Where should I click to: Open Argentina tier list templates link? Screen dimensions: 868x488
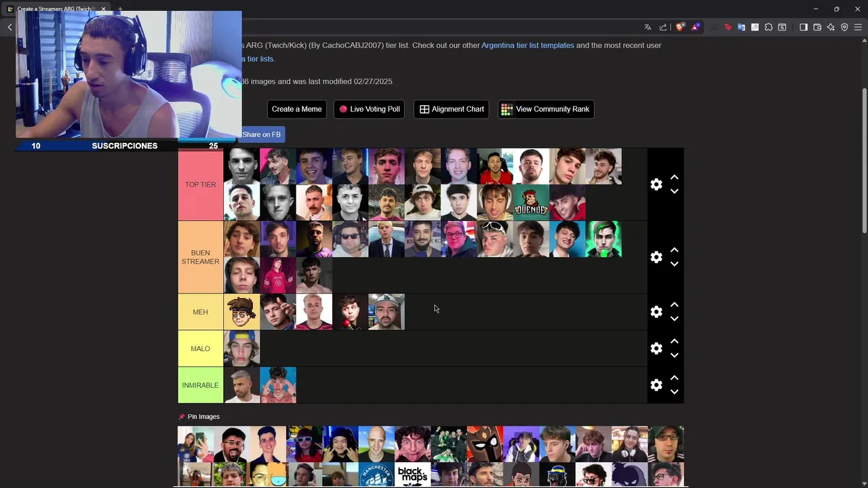[x=528, y=45]
